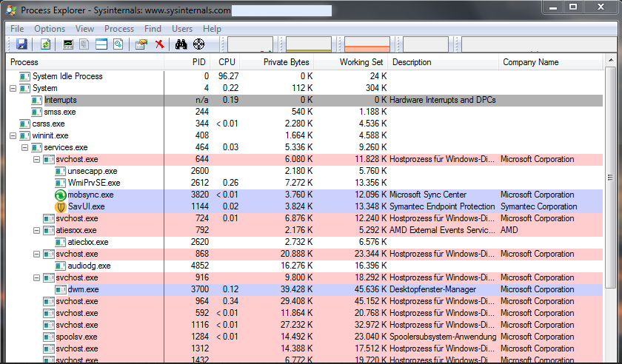Click the System Idle Process icon
This screenshot has width=622, height=364.
[24, 76]
